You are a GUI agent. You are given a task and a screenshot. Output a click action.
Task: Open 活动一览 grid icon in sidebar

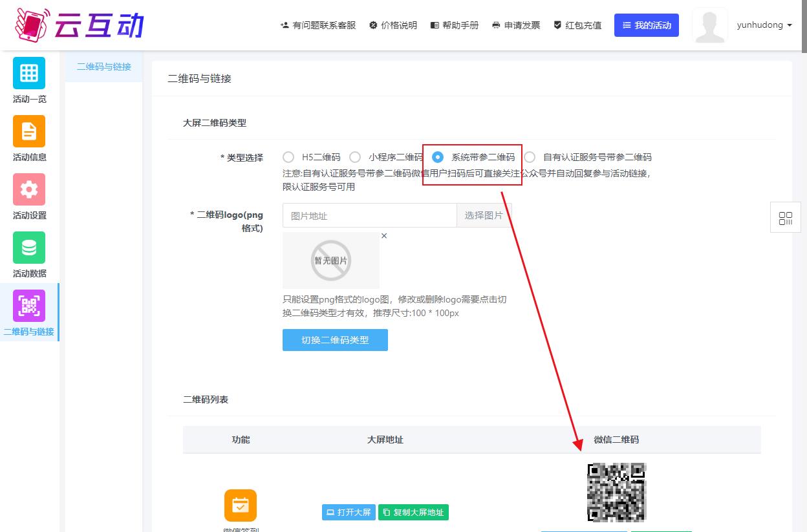click(x=29, y=73)
